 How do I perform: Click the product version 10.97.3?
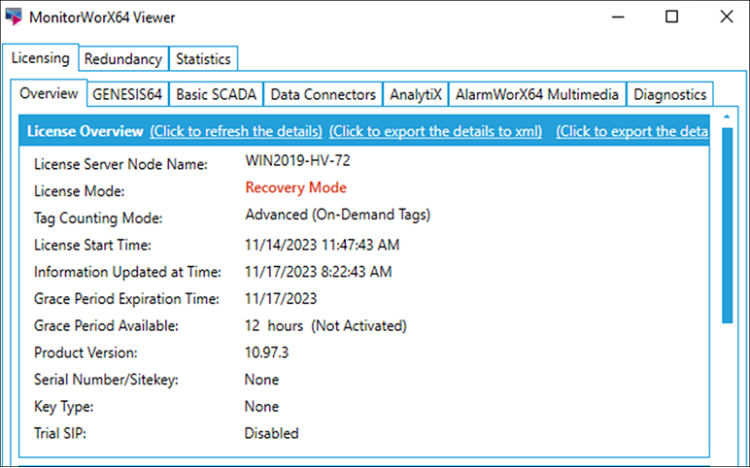click(267, 353)
